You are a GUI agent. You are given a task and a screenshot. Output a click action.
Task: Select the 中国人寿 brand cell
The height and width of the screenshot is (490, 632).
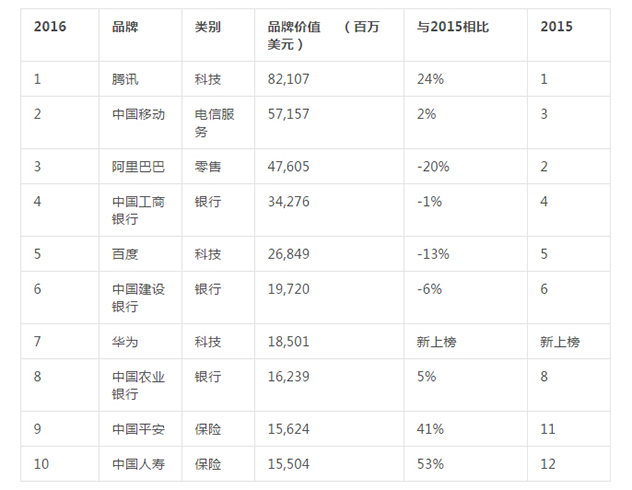138,464
